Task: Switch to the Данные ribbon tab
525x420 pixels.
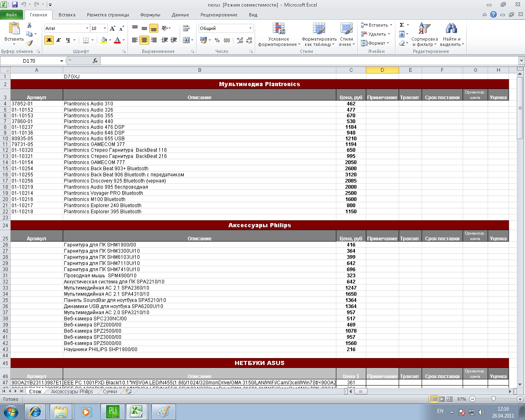Action: tap(180, 15)
